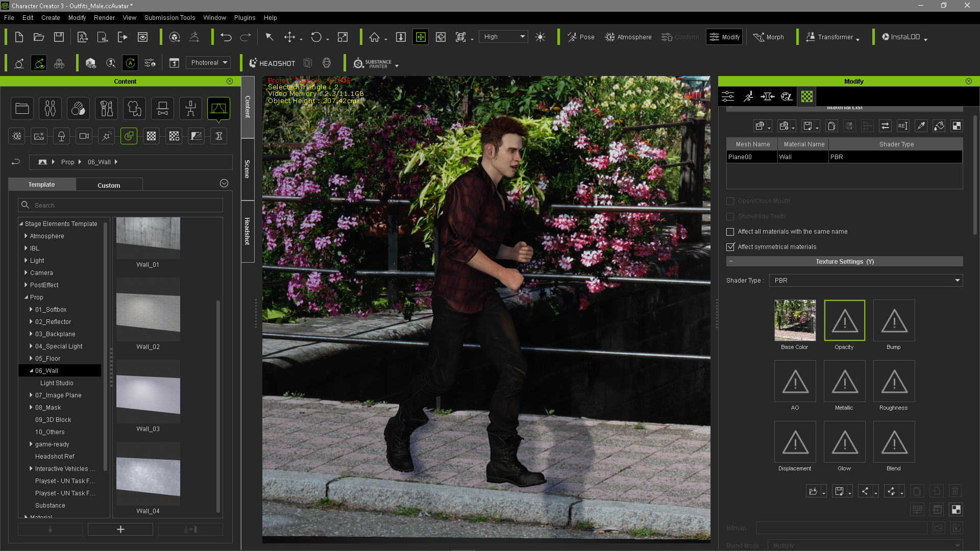Open Headshot plugin button
This screenshot has height=551, width=980.
272,63
